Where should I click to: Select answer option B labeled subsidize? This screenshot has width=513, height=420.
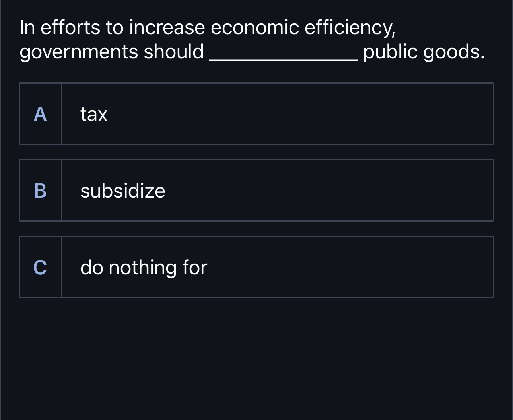256,190
